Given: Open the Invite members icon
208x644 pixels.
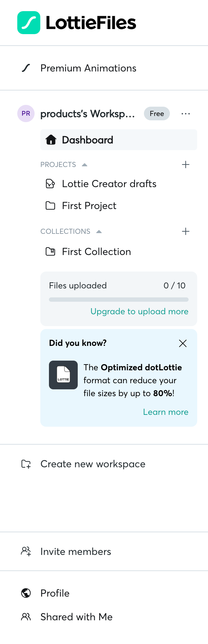Looking at the screenshot, I should tap(26, 551).
